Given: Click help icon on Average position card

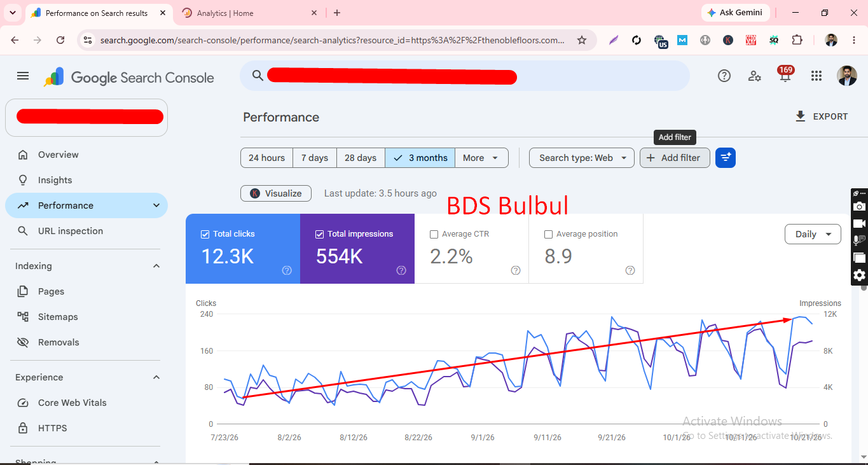Looking at the screenshot, I should pos(630,270).
